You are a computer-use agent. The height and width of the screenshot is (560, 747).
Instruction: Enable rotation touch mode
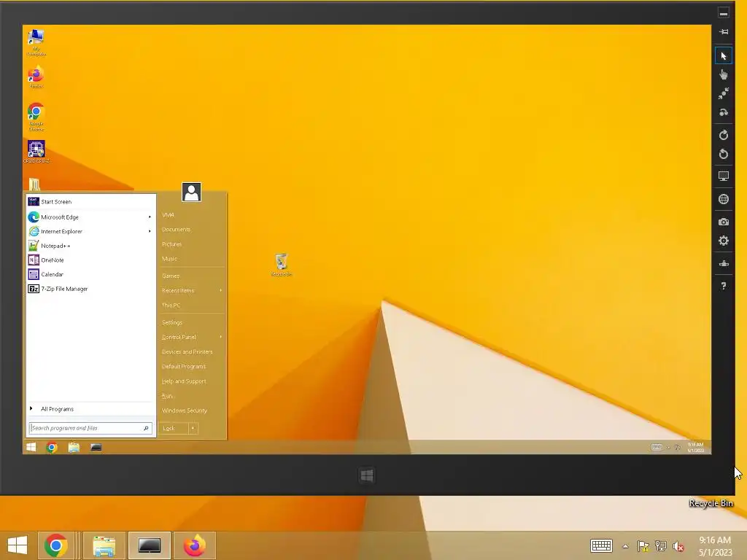[x=723, y=112]
